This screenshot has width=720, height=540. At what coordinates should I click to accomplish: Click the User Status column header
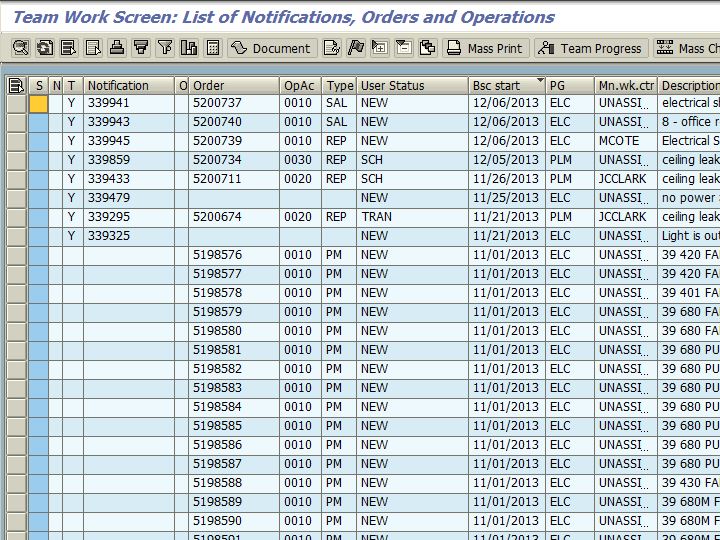click(x=412, y=86)
